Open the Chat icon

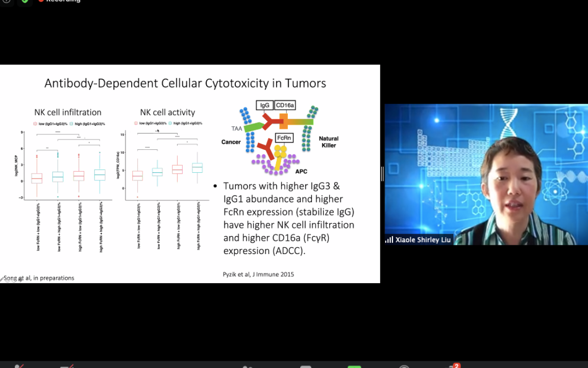click(x=306, y=366)
